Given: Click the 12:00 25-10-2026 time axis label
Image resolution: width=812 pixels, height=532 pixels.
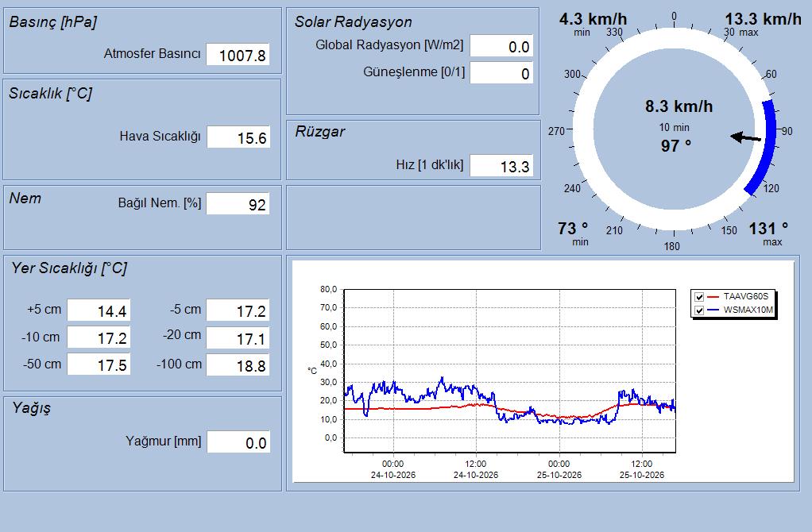Looking at the screenshot, I should coord(642,469).
